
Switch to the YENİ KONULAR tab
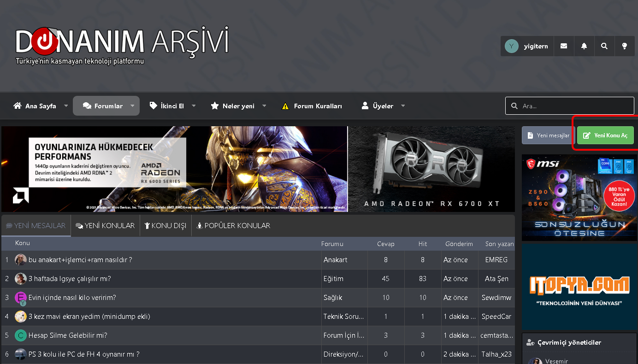[x=105, y=226]
